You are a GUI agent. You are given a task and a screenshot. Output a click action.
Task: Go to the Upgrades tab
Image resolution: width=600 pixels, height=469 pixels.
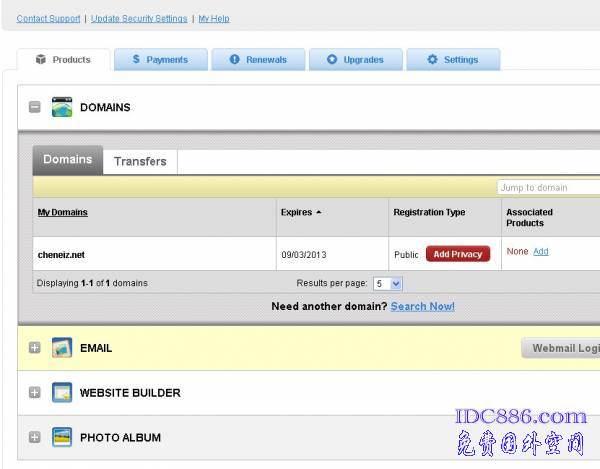coord(355,60)
